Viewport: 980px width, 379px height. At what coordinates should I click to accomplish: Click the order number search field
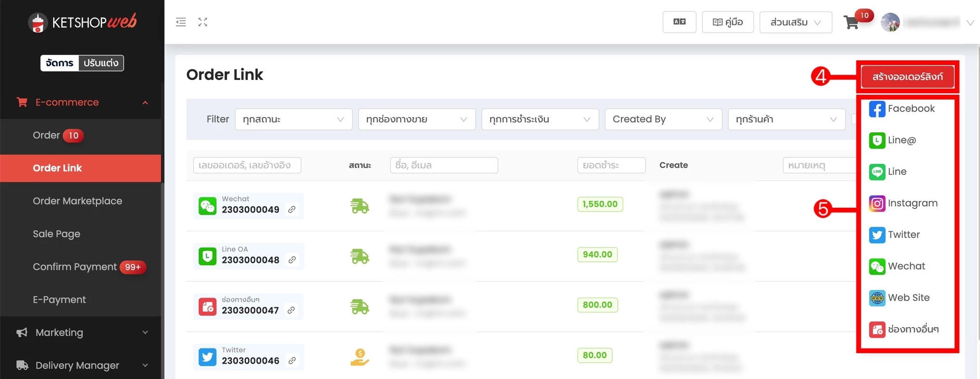247,165
